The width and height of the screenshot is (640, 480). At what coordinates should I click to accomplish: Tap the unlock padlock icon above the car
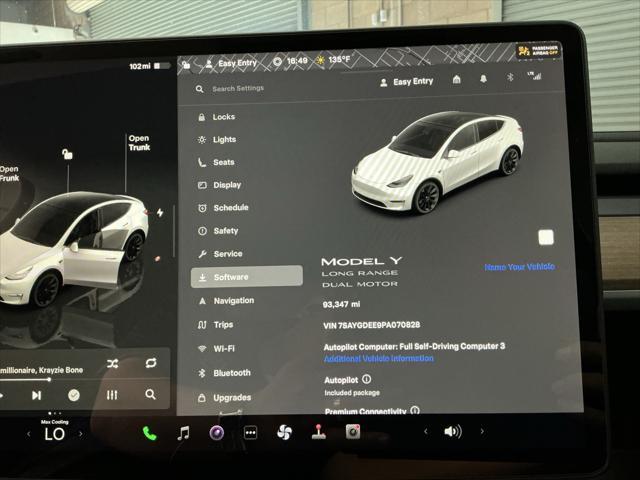67,154
